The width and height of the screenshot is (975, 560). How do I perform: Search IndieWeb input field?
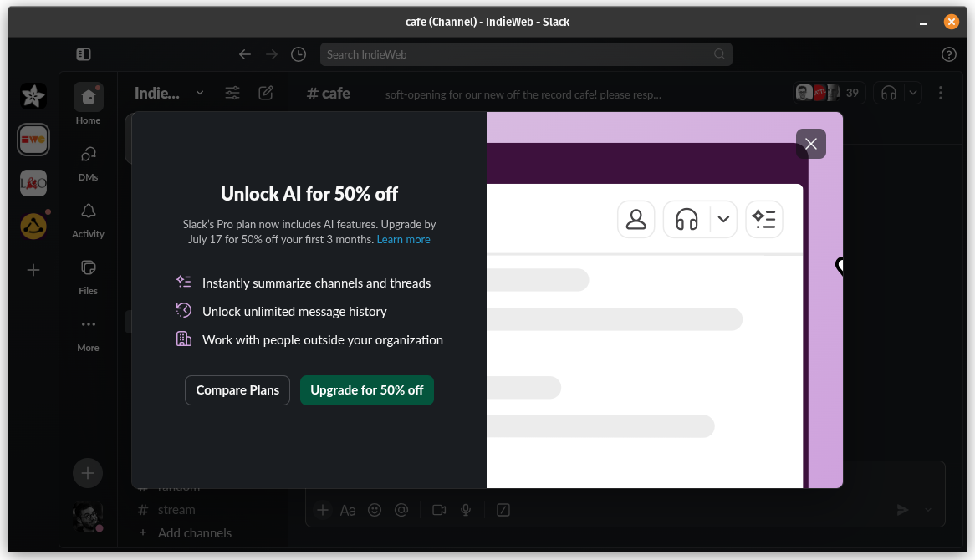pos(526,54)
